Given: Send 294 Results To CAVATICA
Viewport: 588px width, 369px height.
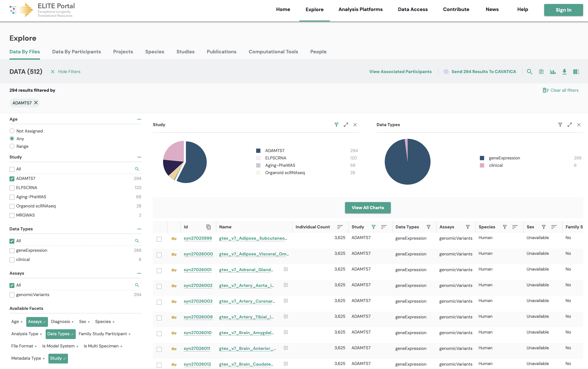Looking at the screenshot, I should pyautogui.click(x=480, y=72).
